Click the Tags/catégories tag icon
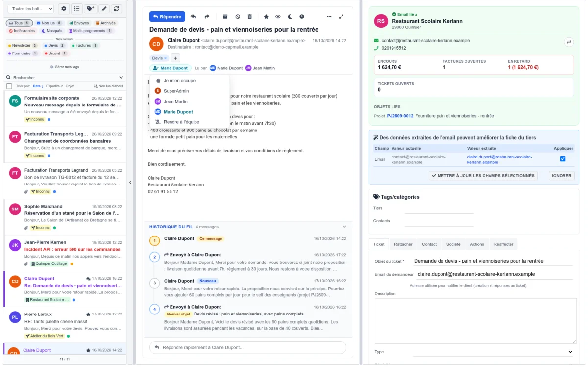Image resolution: width=588 pixels, height=368 pixels. [x=376, y=197]
